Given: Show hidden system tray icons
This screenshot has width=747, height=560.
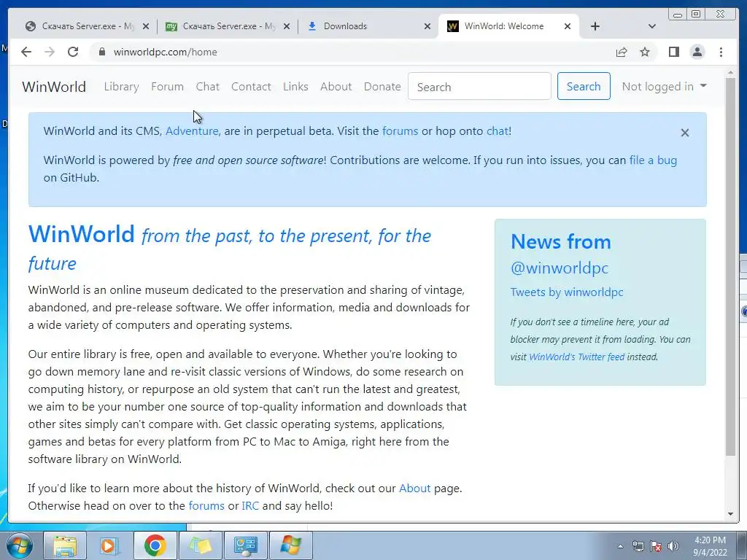Looking at the screenshot, I should 620,546.
